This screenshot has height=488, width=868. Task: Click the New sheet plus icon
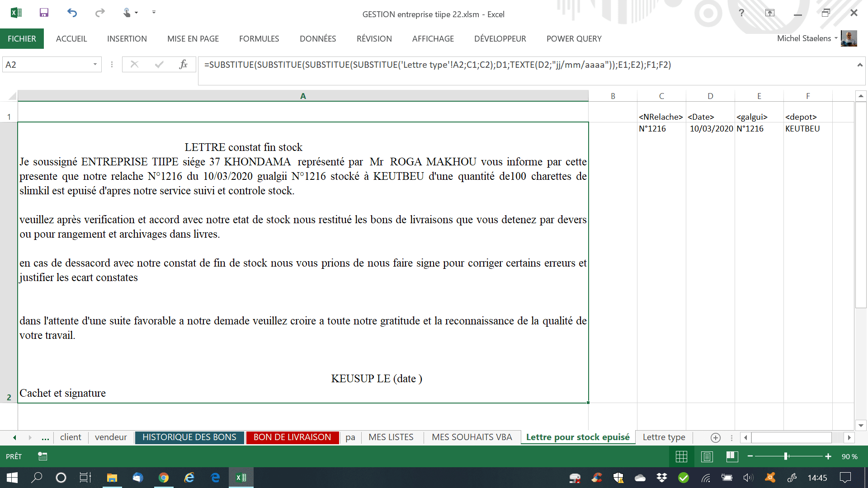click(715, 437)
